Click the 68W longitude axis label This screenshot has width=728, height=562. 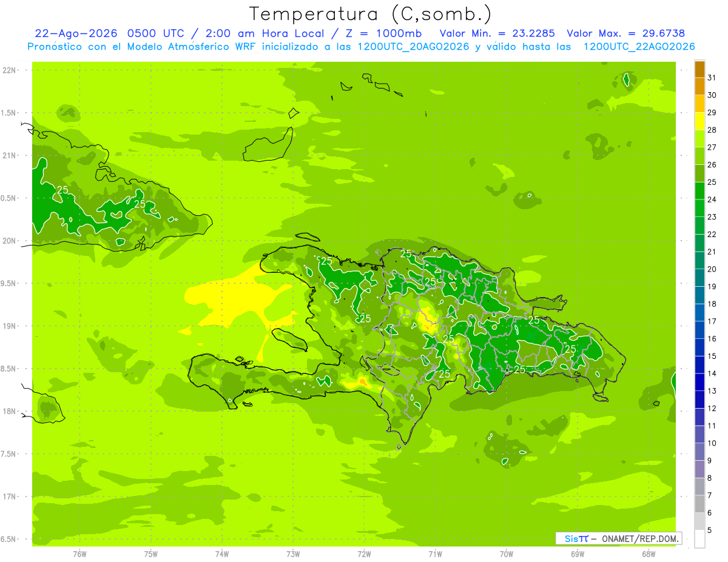pyautogui.click(x=649, y=554)
